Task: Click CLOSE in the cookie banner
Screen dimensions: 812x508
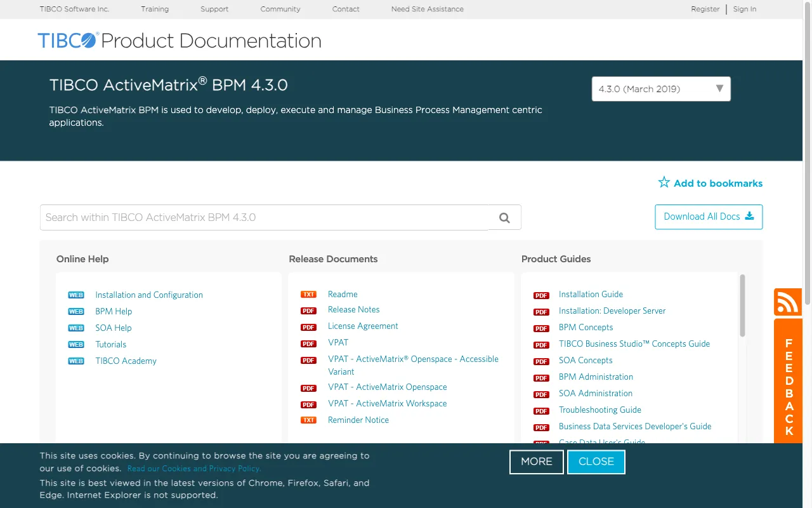Action: (x=596, y=462)
